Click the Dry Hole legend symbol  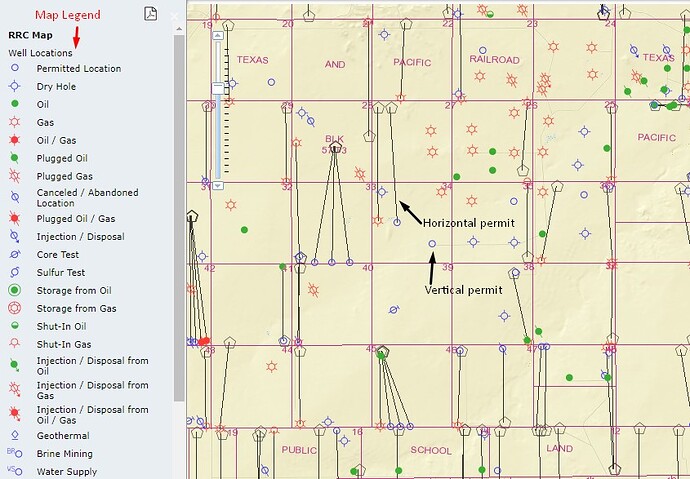click(14, 87)
